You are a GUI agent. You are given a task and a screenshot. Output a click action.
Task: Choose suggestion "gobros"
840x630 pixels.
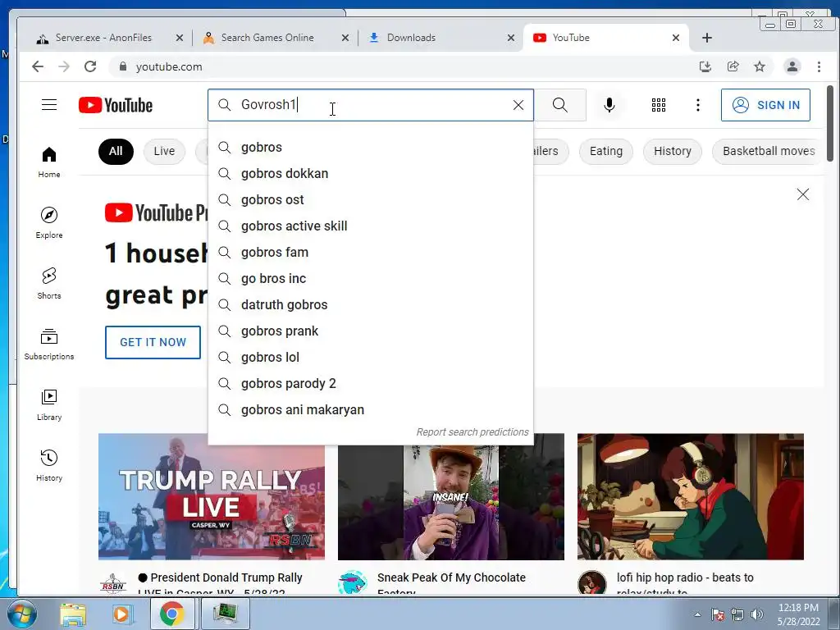(x=371, y=148)
